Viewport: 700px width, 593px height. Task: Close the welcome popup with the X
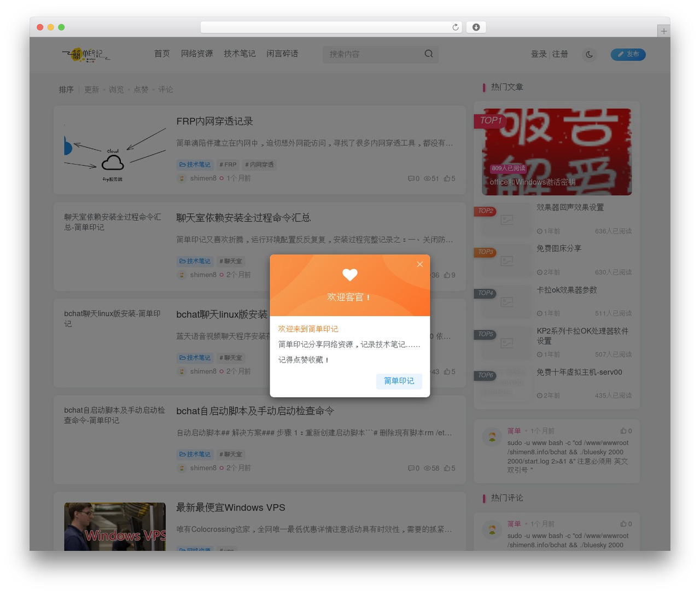(419, 264)
